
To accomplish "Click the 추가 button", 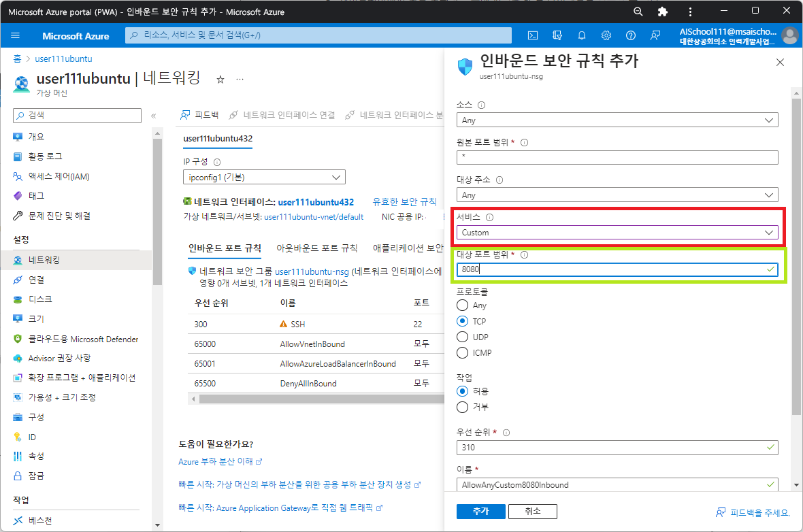I will (481, 511).
